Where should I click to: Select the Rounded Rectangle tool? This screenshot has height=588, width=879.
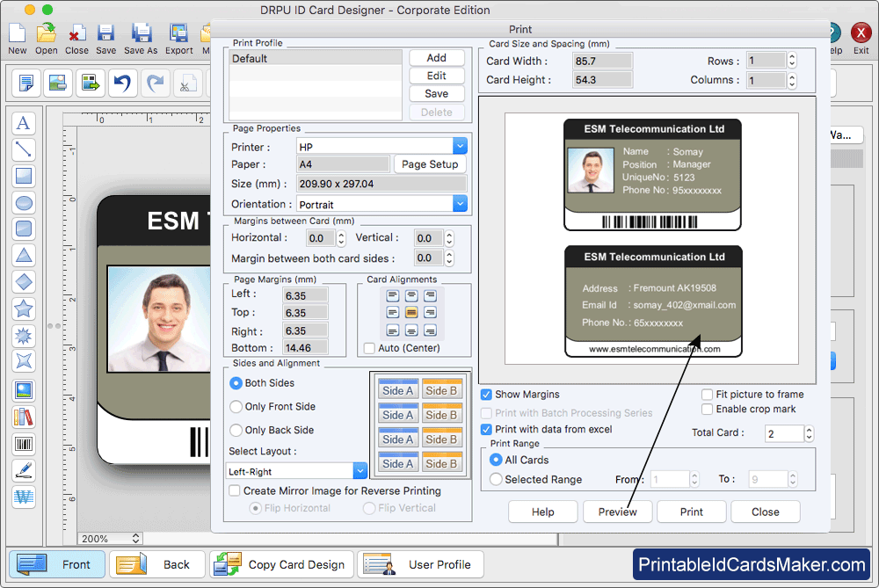coord(24,229)
